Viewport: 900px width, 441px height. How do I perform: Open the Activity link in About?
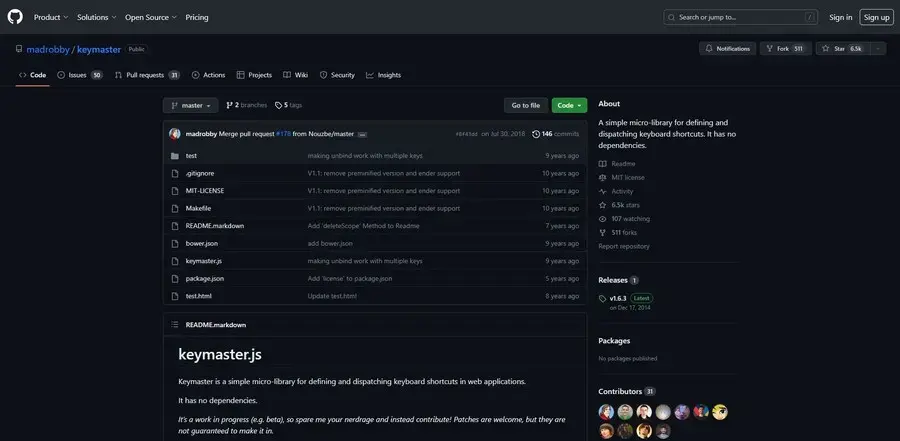pyautogui.click(x=616, y=191)
